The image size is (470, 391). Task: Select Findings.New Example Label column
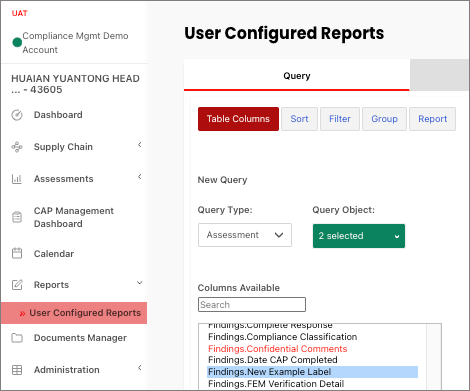312,372
